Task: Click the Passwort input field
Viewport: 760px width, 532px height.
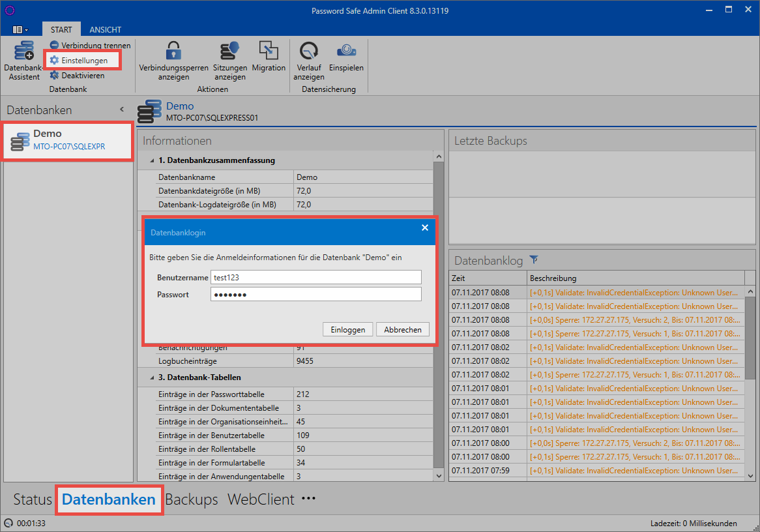Action: click(x=316, y=295)
